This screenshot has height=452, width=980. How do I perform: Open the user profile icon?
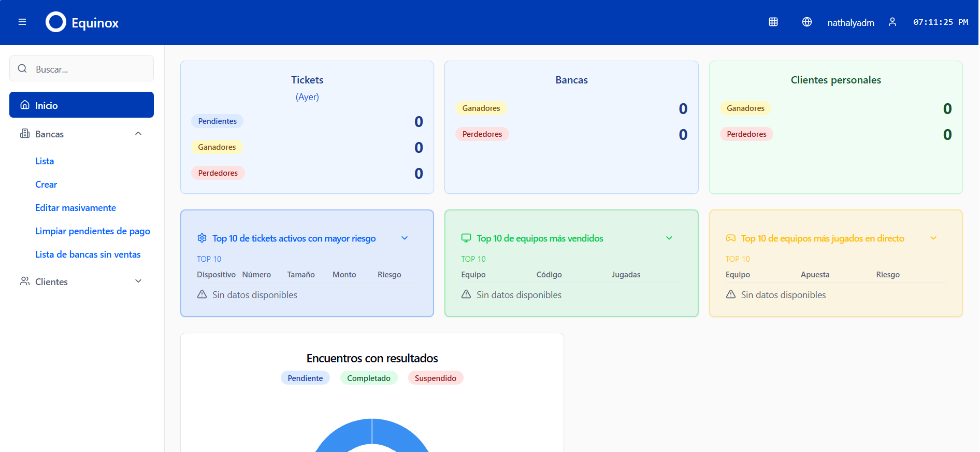(x=892, y=22)
